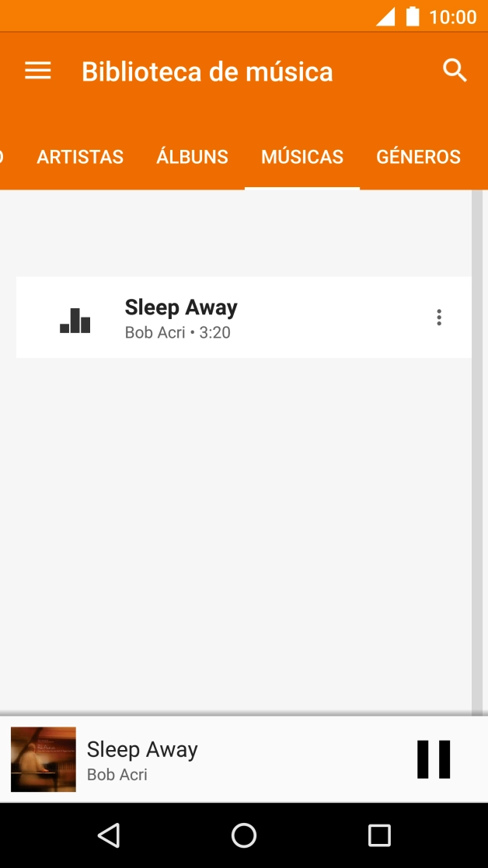The image size is (488, 868).
Task: Tap the now-playing equalizer bars icon
Action: point(75,320)
